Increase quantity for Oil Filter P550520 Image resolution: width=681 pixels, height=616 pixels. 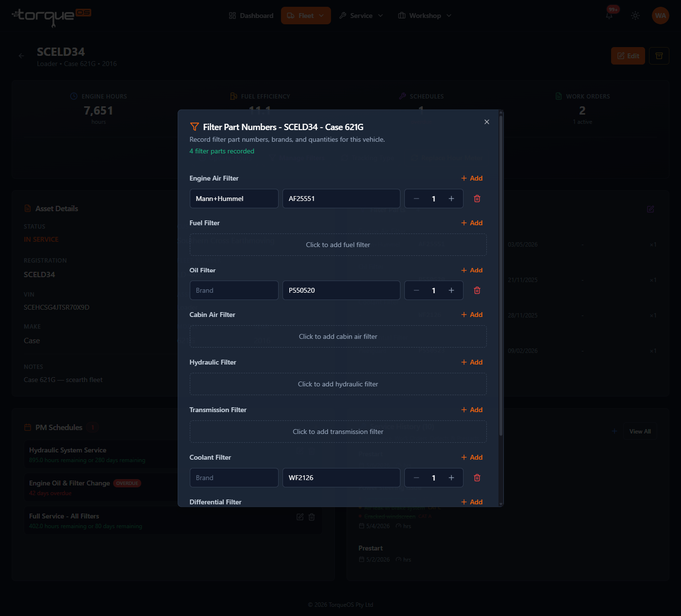coord(451,290)
